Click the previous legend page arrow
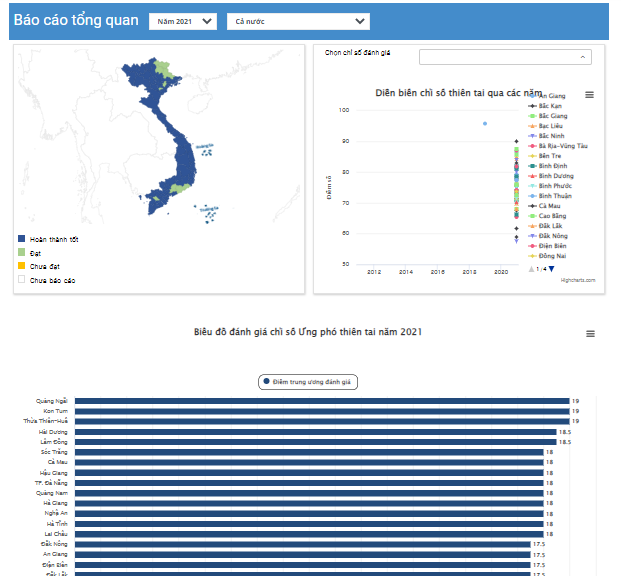621x576 pixels. click(531, 268)
